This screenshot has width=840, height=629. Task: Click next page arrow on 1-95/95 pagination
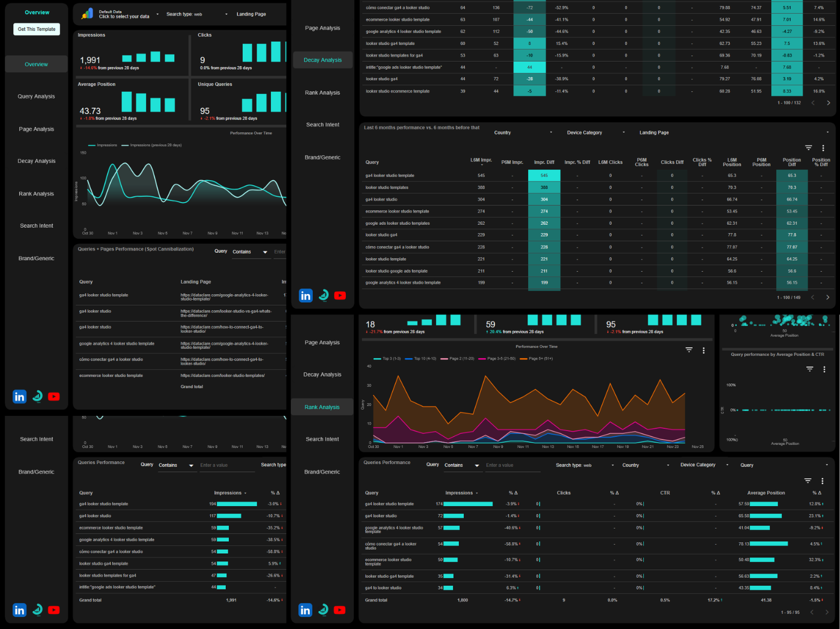pyautogui.click(x=828, y=612)
